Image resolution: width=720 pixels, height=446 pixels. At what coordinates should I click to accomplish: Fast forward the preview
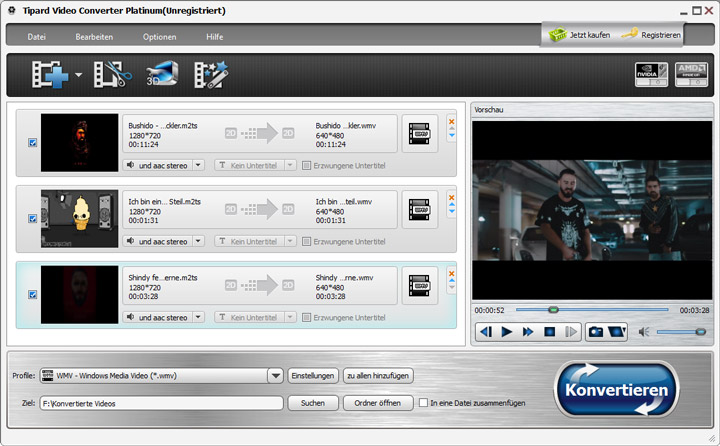(528, 332)
